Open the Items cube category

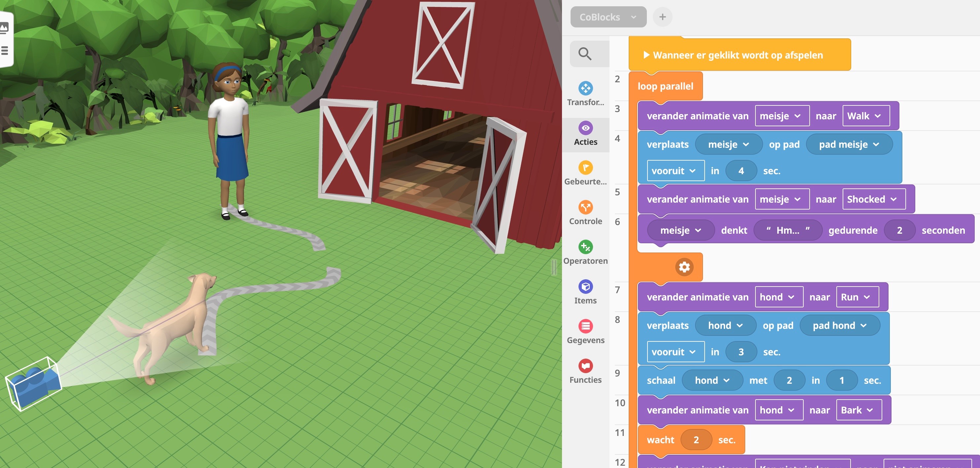(x=585, y=292)
